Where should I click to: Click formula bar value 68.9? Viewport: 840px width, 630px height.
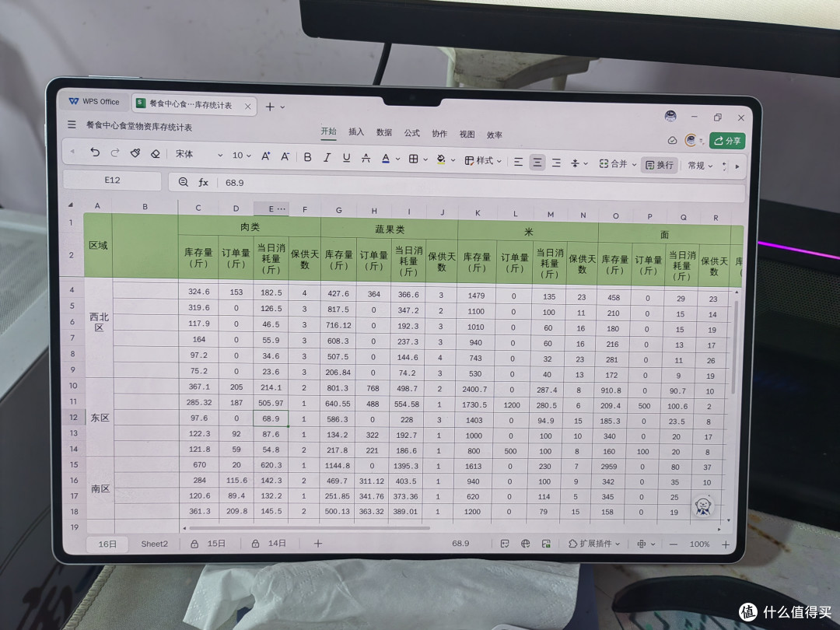[x=235, y=183]
